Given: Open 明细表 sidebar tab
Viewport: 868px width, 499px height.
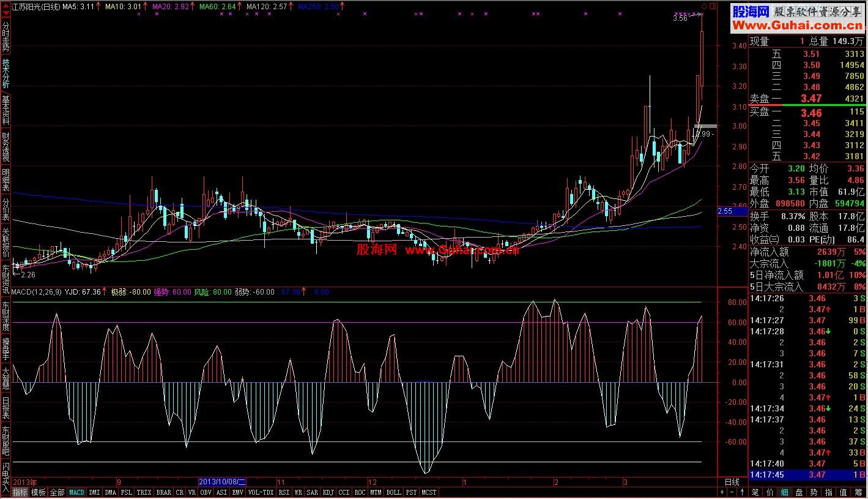Looking at the screenshot, I should 6,180.
